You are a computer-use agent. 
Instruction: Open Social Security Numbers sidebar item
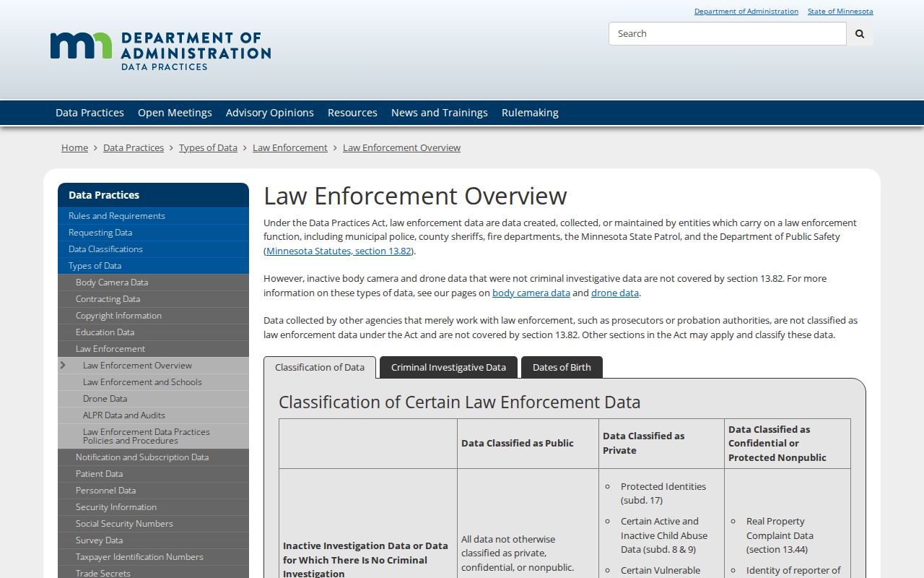coord(153,524)
